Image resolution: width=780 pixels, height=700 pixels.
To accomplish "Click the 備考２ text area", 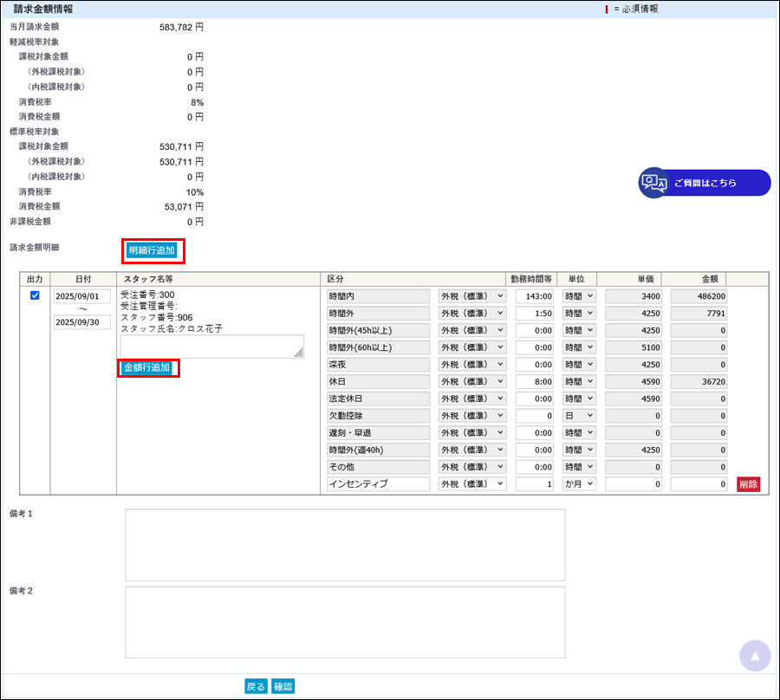I will 345,622.
